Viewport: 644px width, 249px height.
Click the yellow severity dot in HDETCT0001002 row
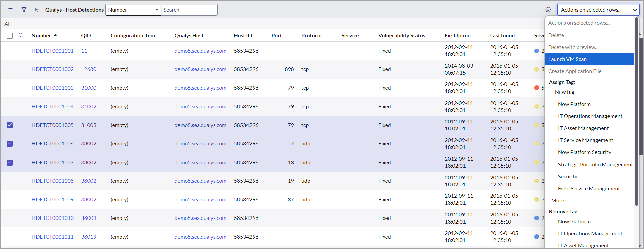point(536,69)
